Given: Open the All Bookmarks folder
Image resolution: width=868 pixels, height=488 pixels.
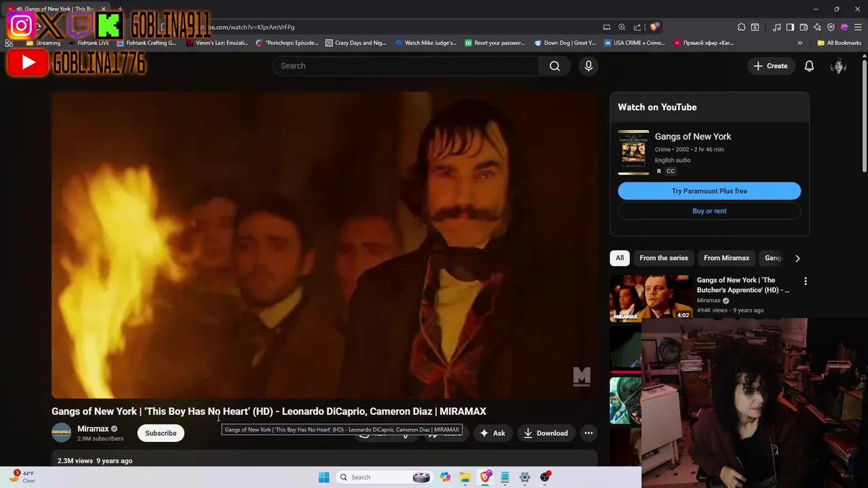Looking at the screenshot, I should click(840, 43).
